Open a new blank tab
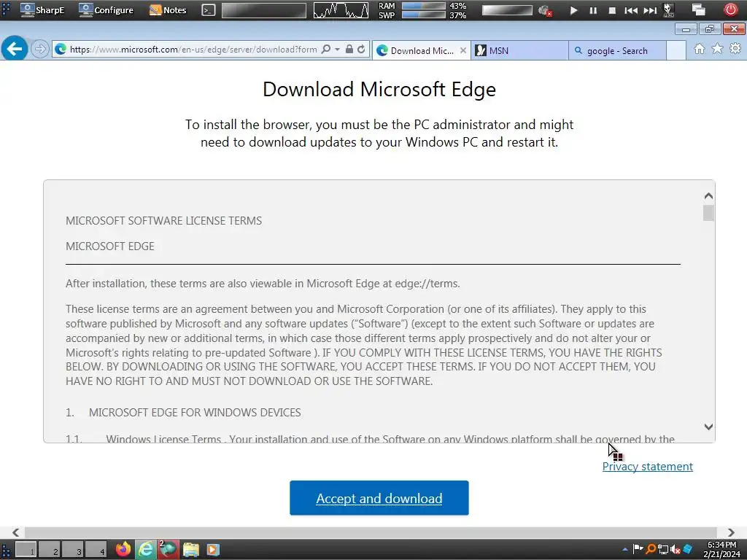747x560 pixels. click(676, 50)
